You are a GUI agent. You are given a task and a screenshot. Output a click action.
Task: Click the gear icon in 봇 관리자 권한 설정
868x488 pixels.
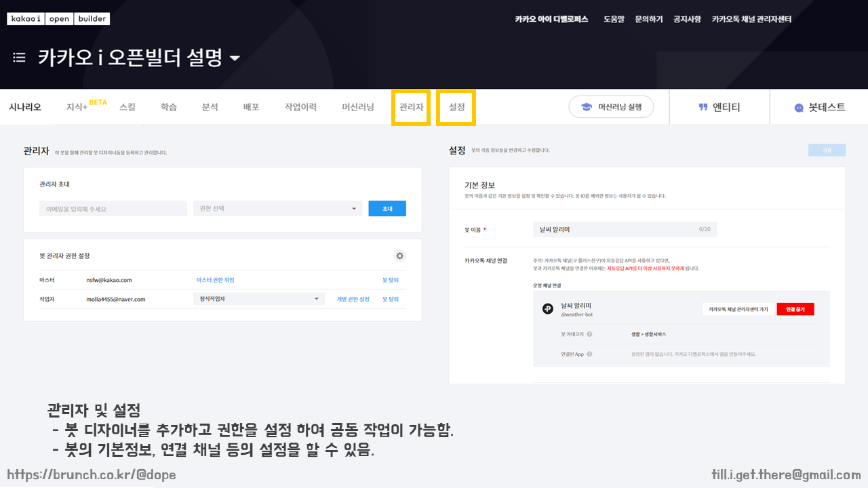[x=400, y=256]
